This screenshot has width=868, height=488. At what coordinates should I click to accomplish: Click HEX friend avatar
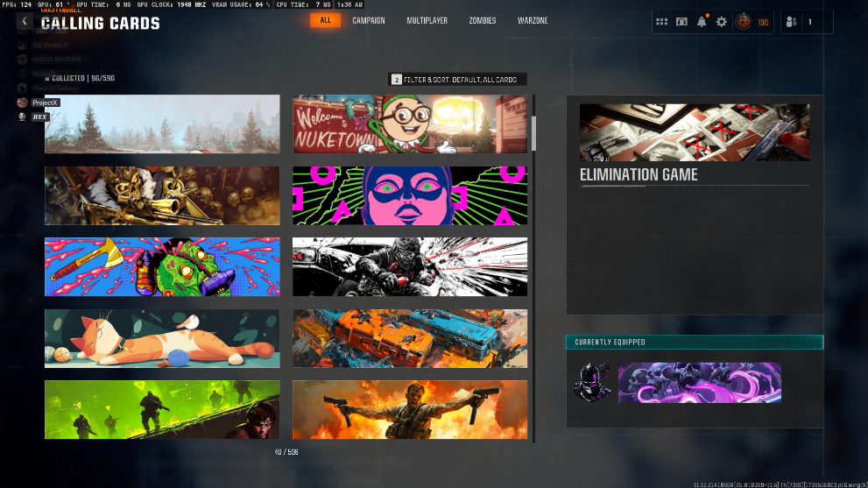point(22,117)
